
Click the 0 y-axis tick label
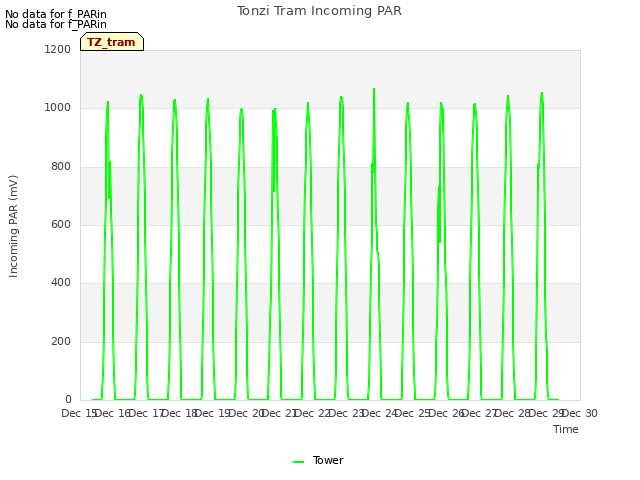tap(68, 399)
